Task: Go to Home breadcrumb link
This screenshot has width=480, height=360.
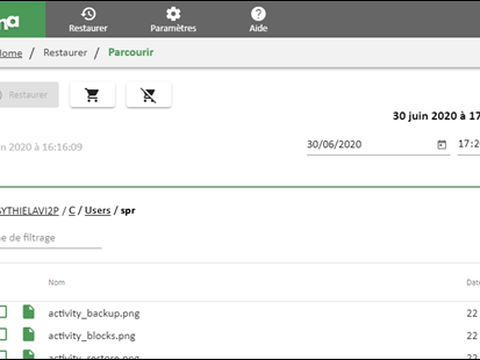Action: pos(11,53)
